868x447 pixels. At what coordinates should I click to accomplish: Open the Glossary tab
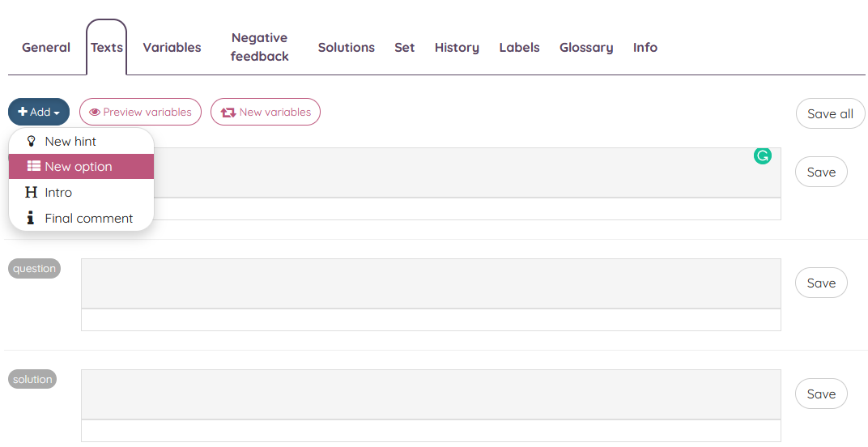(x=585, y=48)
